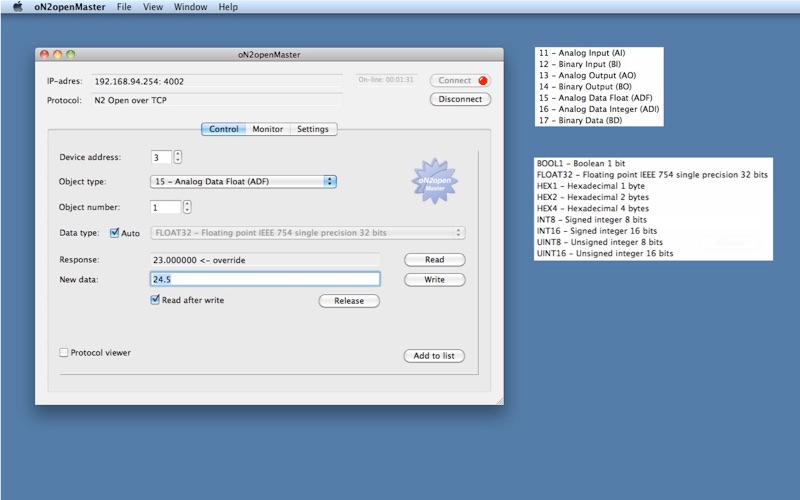The image size is (800, 500).
Task: Click the Response field showing 23.000000
Action: click(x=265, y=260)
